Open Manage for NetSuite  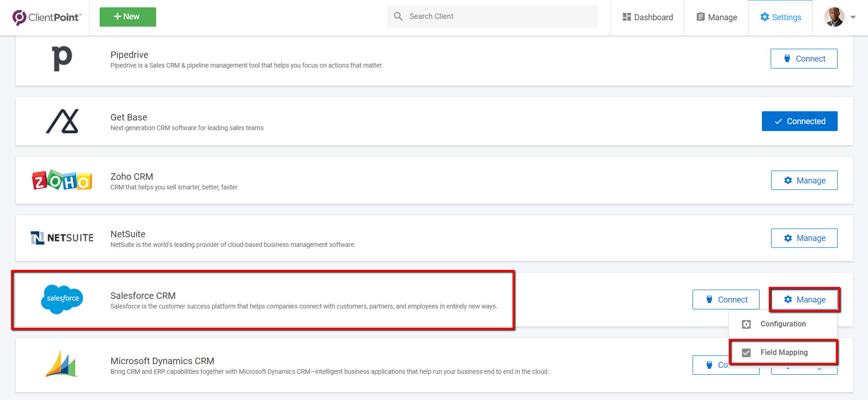tap(804, 238)
